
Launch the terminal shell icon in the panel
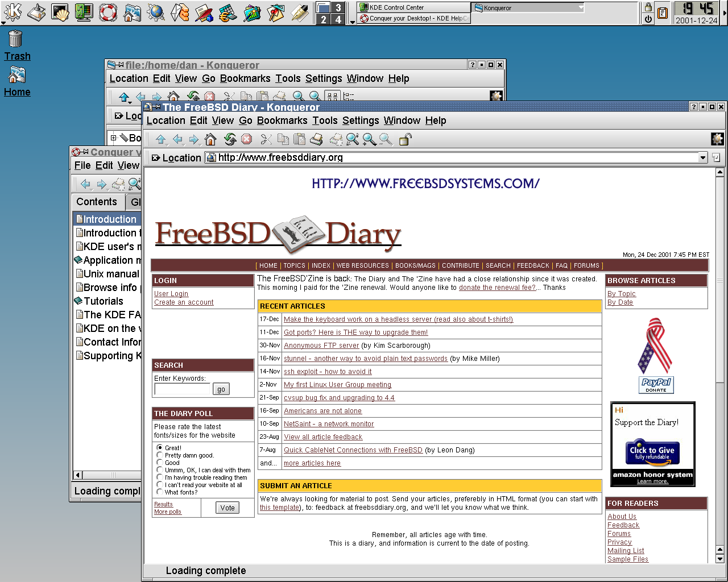pyautogui.click(x=60, y=12)
